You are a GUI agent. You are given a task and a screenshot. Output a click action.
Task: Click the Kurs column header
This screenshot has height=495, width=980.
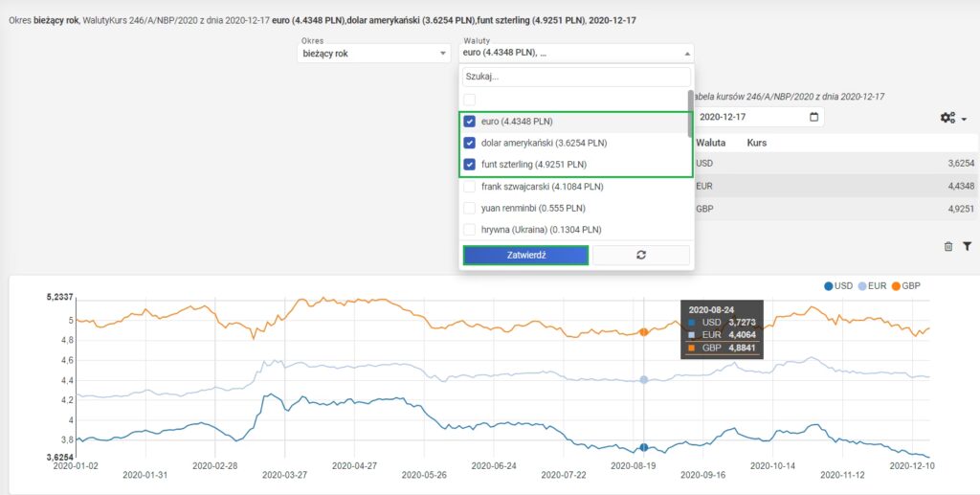click(x=757, y=143)
